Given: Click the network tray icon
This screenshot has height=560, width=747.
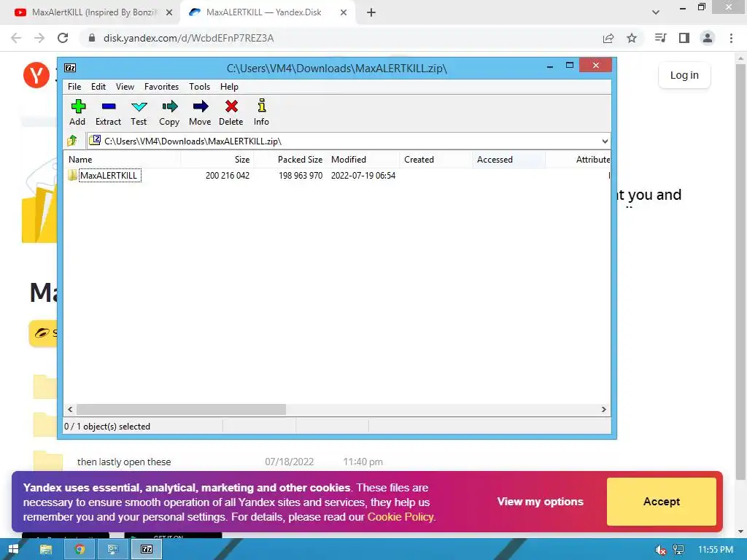Looking at the screenshot, I should (678, 550).
